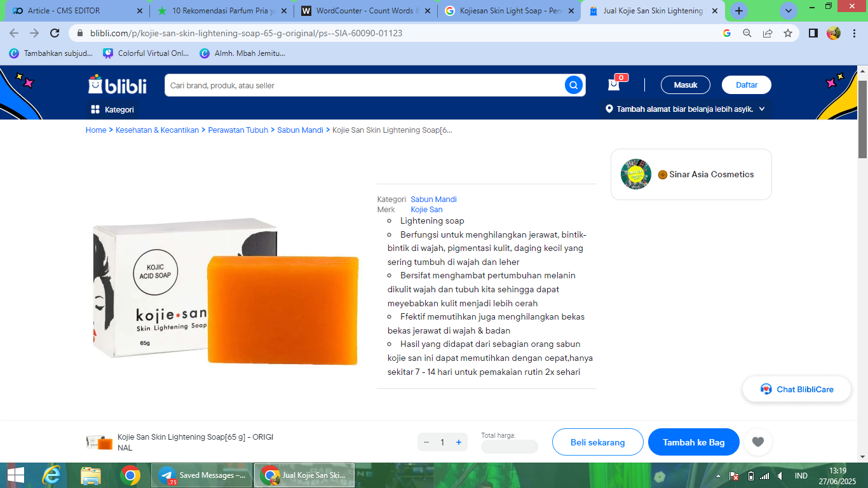
Task: Add product to wishlist with heart icon
Action: (x=757, y=442)
